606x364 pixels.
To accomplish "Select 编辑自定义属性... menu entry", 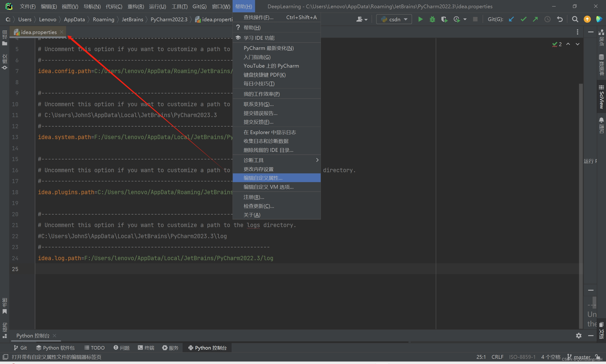I will coord(277,178).
